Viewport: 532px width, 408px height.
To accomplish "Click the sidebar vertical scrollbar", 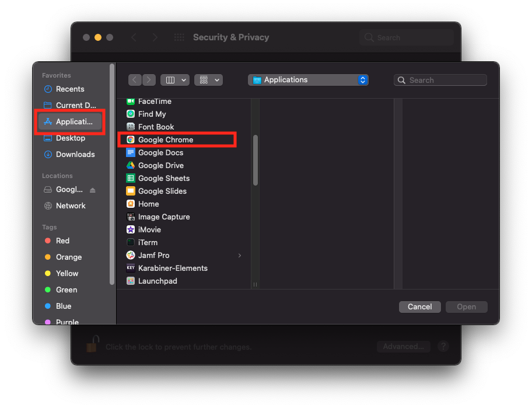I will [x=112, y=174].
